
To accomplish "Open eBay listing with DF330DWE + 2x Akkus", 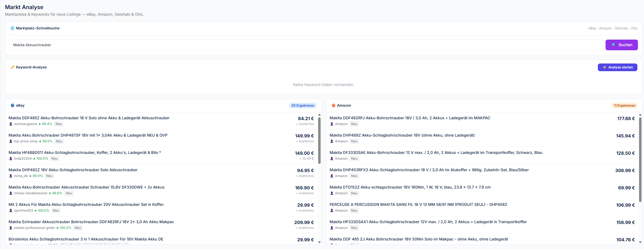I will tap(87, 187).
